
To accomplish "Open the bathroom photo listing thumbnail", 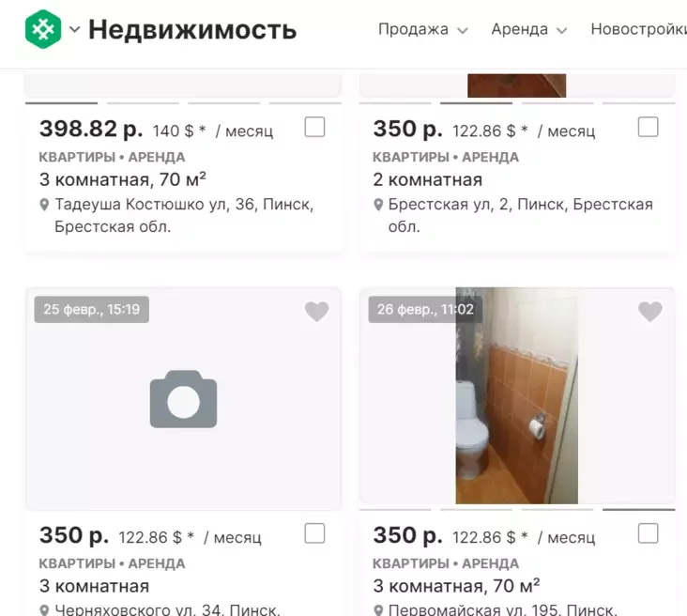I will point(516,395).
